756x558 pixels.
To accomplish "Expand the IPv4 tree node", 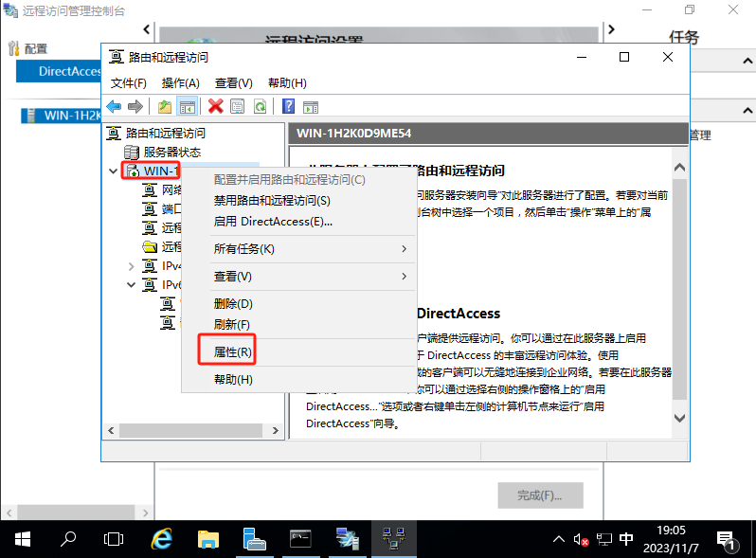I will click(131, 266).
